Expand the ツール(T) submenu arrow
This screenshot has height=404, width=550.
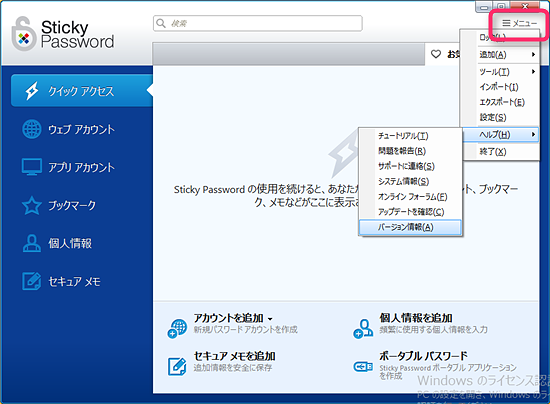click(x=533, y=72)
